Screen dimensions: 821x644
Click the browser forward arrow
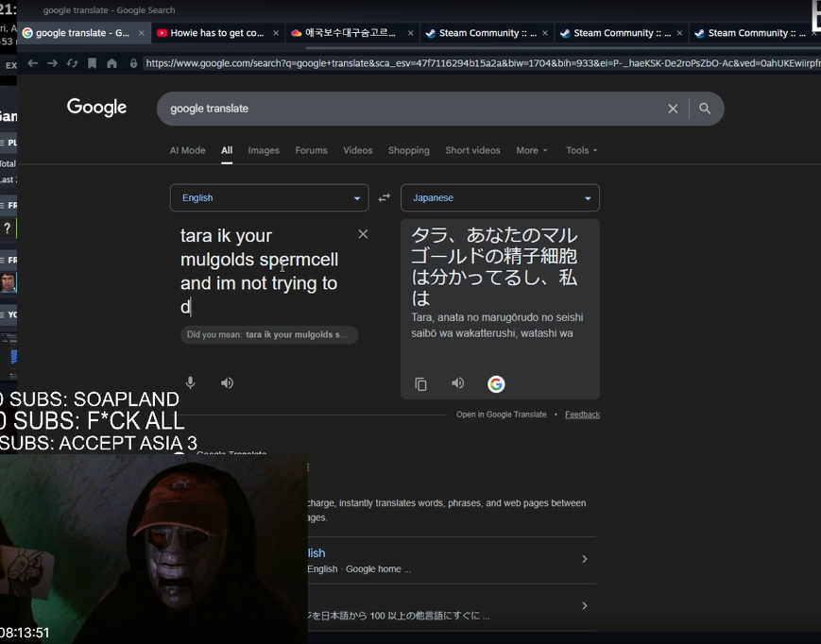[52, 63]
